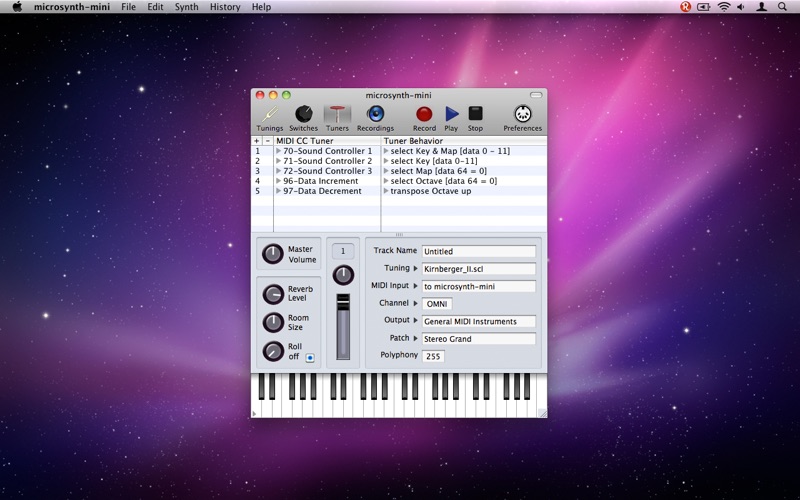Image resolution: width=800 pixels, height=500 pixels.
Task: Expand the 71-Sound Controller 2 disclosure triangle
Action: pos(279,161)
